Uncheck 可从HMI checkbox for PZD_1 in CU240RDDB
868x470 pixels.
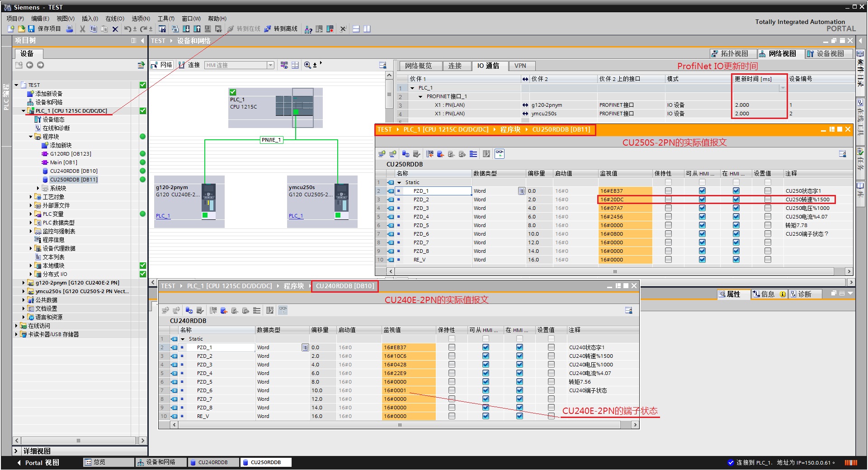pyautogui.click(x=486, y=347)
